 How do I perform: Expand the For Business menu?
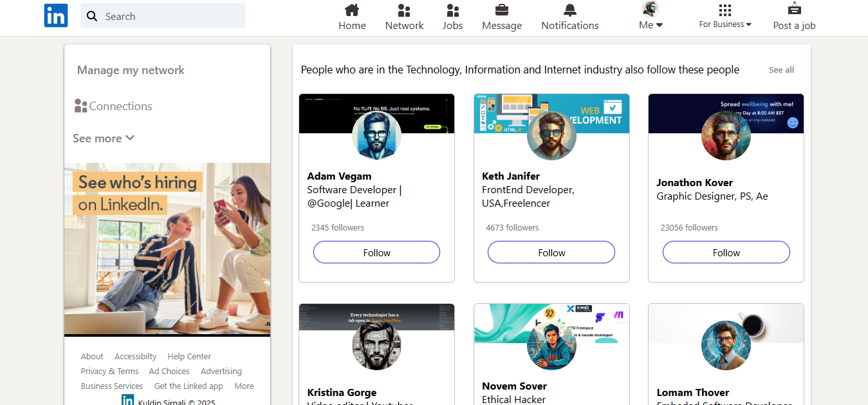click(725, 17)
